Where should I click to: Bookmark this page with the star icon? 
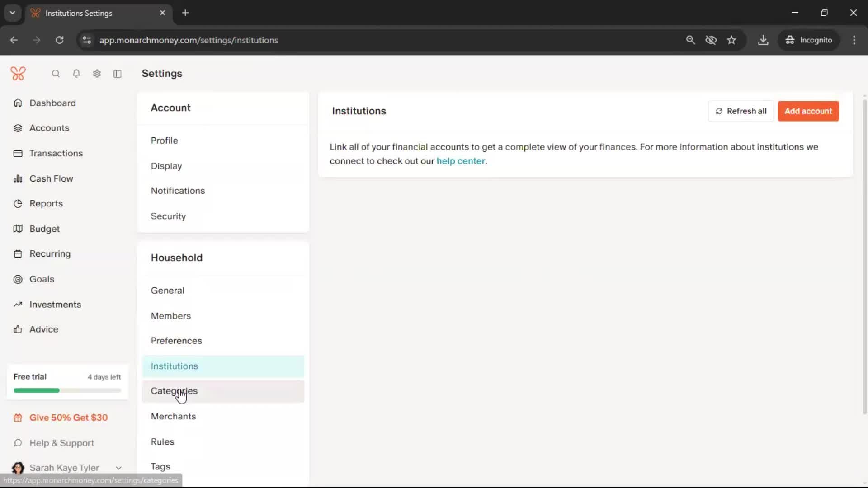(x=731, y=40)
